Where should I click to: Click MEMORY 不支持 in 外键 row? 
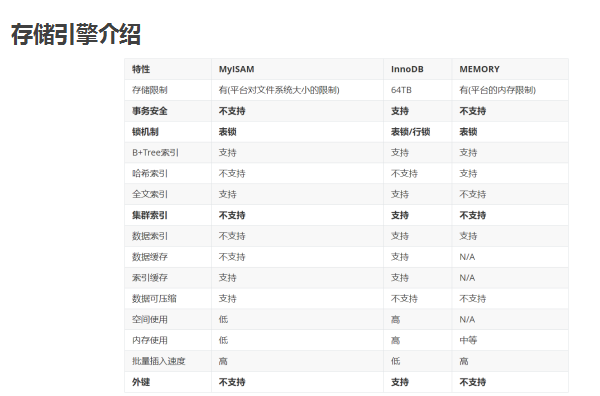pyautogui.click(x=473, y=382)
